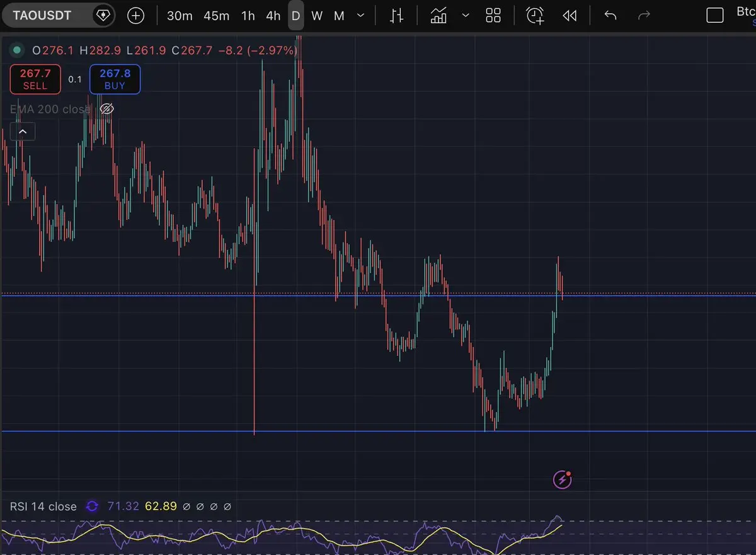This screenshot has height=555, width=756.
Task: Select the RSI 14 close indicator label
Action: [43, 506]
